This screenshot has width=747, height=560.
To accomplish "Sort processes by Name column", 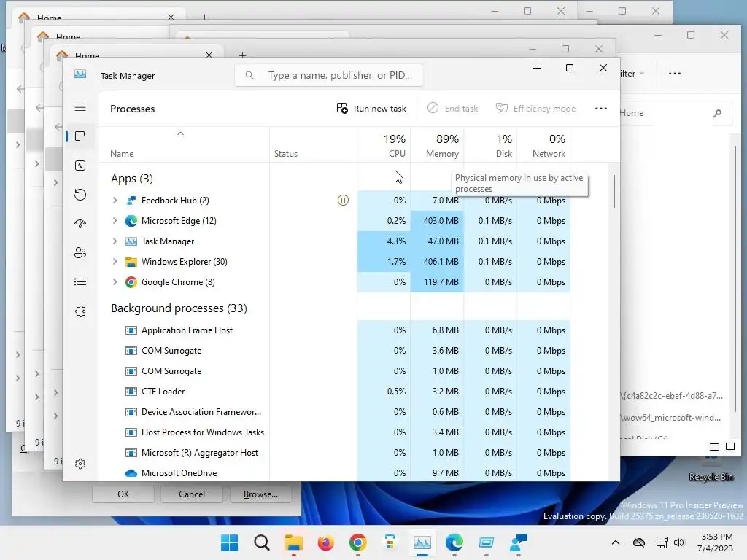I will pos(184,145).
